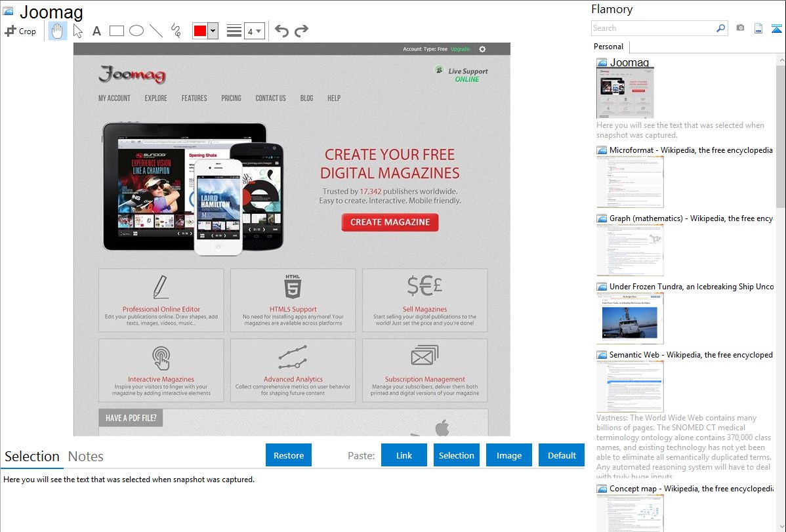Open the drawing color dropdown arrow

(x=213, y=31)
